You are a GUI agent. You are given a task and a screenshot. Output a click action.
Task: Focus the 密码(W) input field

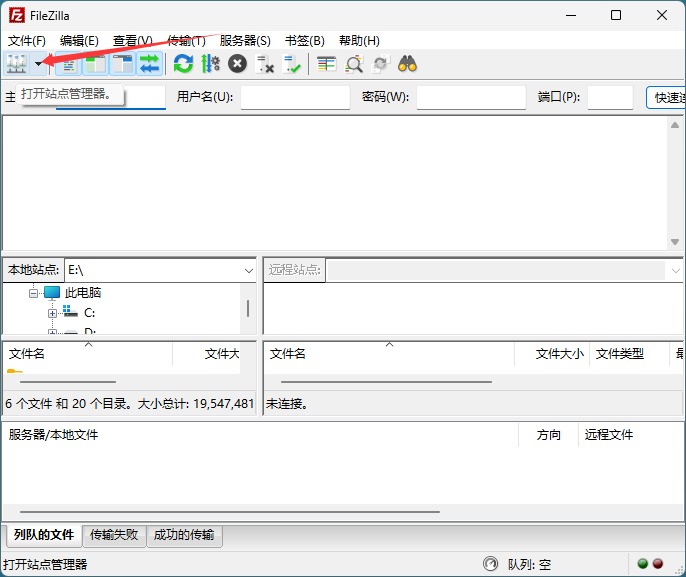471,97
